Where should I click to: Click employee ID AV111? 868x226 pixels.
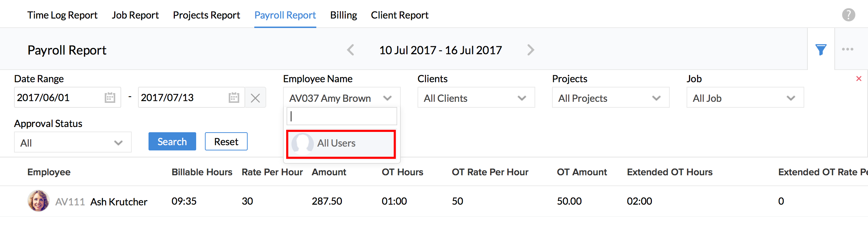70,202
